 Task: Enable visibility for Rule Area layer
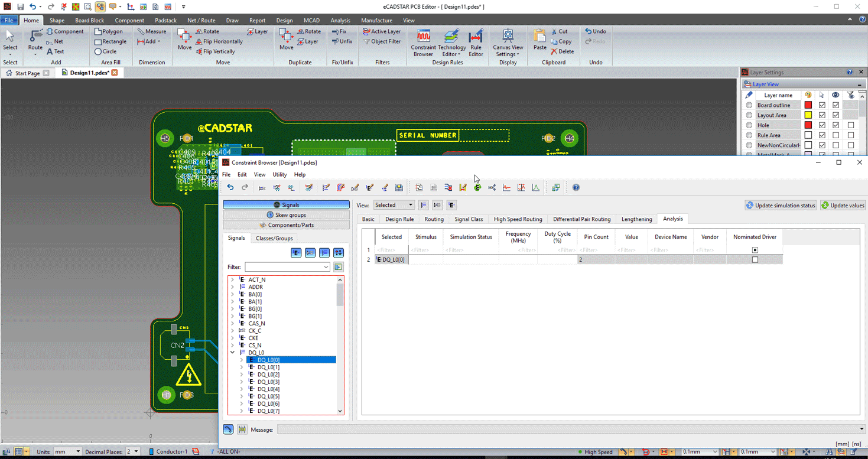pos(836,135)
